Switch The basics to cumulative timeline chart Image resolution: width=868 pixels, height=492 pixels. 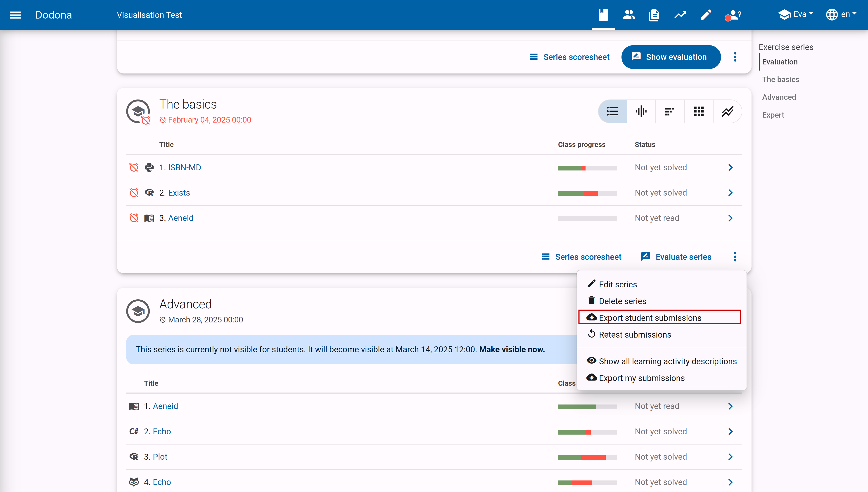[x=727, y=111]
